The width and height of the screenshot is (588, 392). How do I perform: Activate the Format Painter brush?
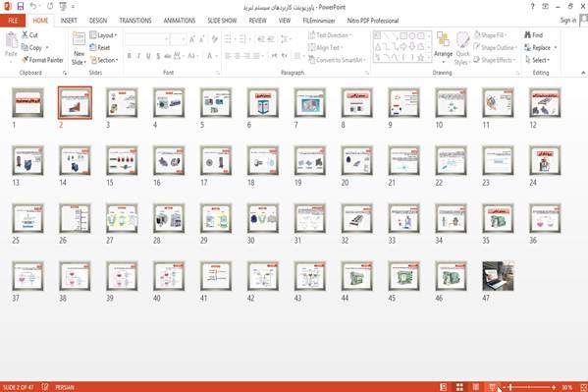(42, 60)
